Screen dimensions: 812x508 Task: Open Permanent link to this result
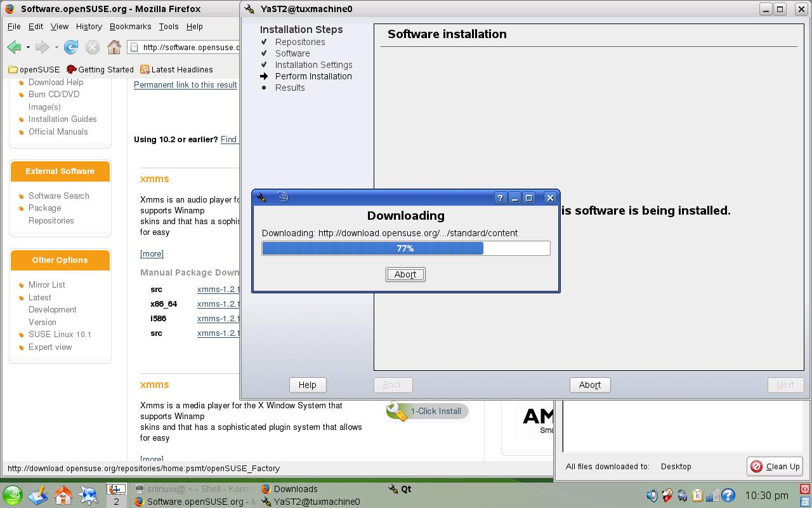pos(185,84)
